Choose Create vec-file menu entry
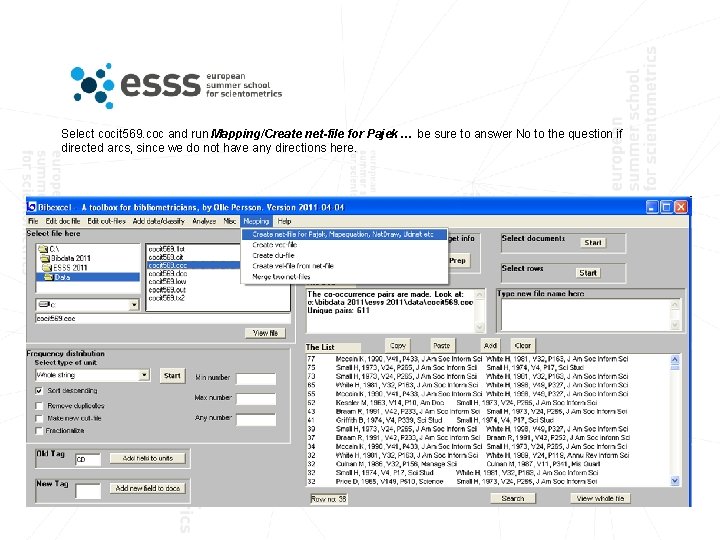 275,245
